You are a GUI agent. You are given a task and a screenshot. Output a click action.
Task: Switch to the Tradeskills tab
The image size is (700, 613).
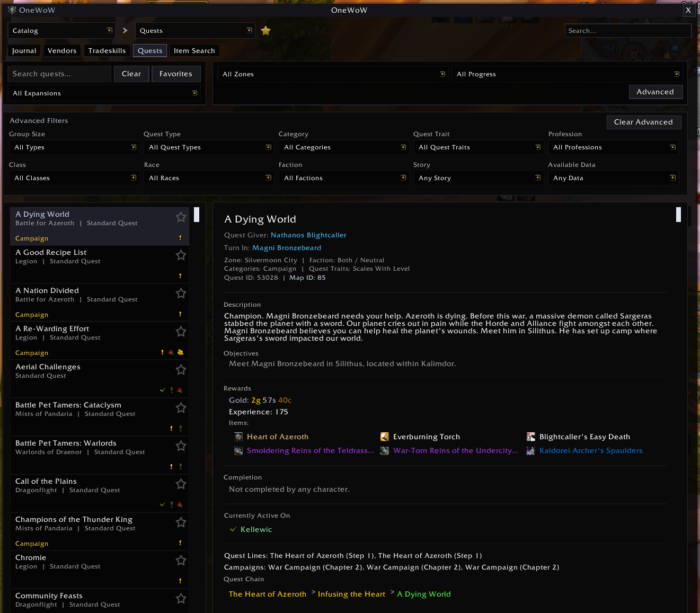pos(107,51)
